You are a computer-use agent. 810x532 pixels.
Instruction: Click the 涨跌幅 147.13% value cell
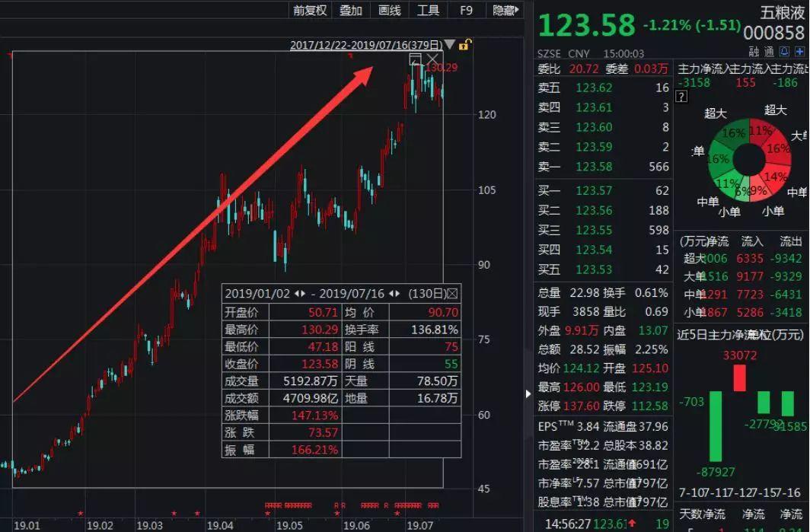[305, 416]
